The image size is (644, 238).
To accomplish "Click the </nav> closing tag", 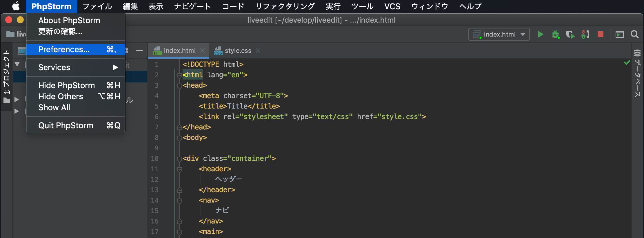I will click(211, 221).
